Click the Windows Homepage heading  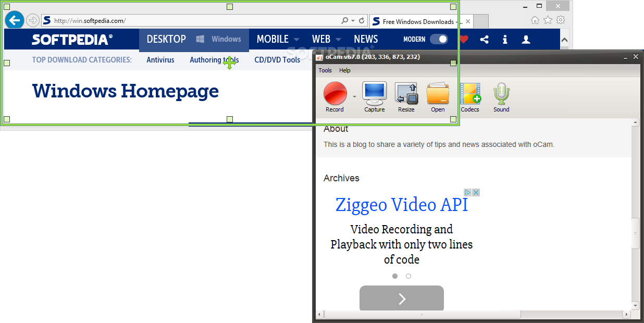coord(126,91)
